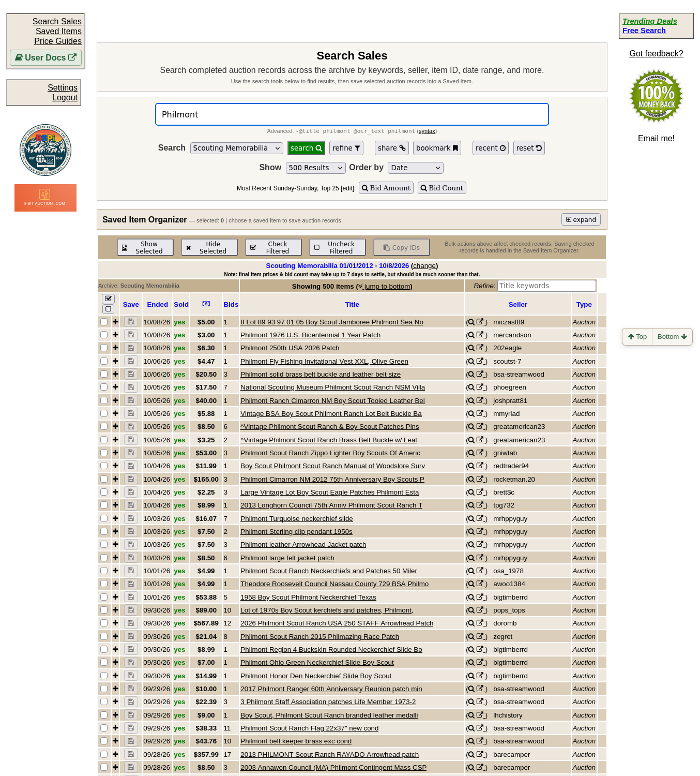Click the Philmont search keyword field

[352, 114]
